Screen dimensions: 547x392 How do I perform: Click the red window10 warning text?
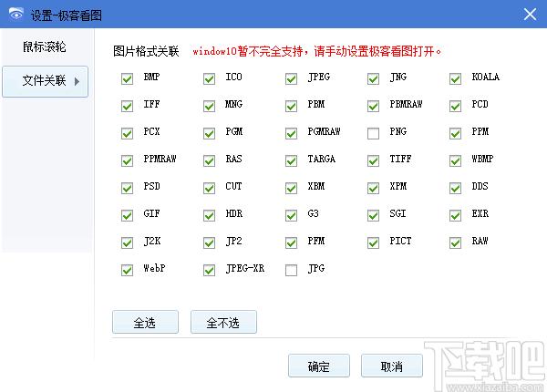point(316,52)
